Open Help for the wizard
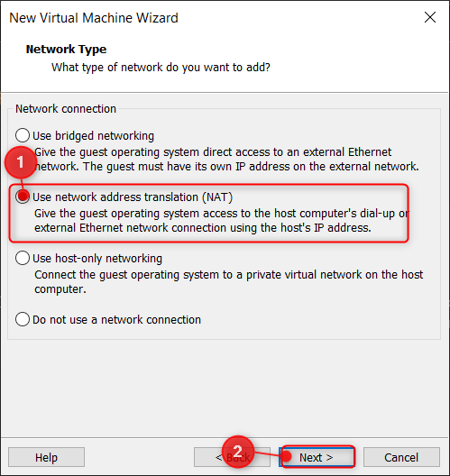The image size is (450, 476). pyautogui.click(x=46, y=457)
